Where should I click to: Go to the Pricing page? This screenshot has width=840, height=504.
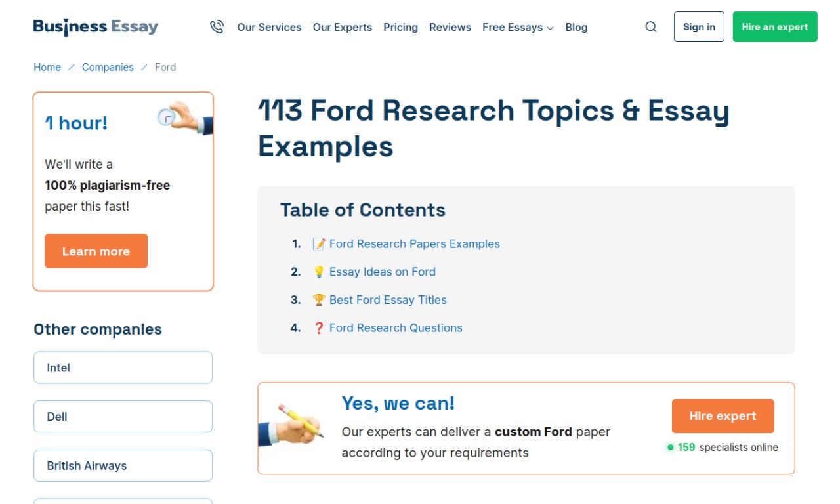[400, 28]
